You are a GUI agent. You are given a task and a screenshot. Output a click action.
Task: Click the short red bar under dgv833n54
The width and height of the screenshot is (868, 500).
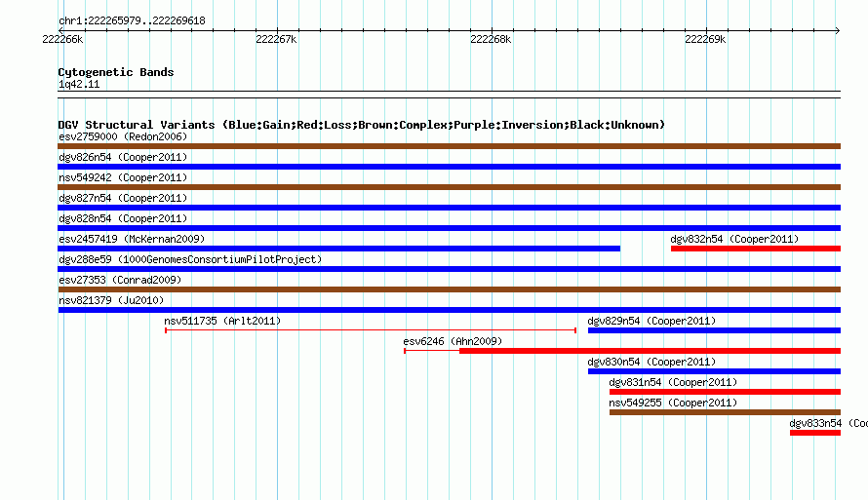(815, 433)
